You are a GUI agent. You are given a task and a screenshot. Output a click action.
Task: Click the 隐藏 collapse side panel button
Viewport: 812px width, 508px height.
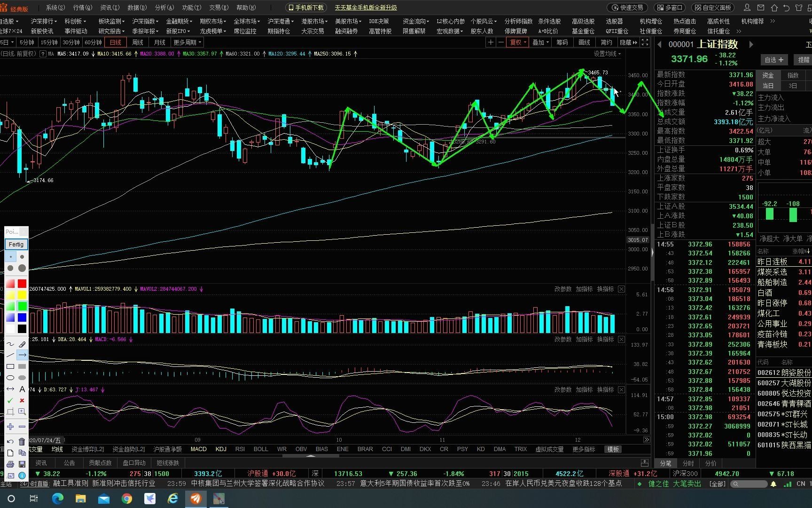click(x=629, y=42)
